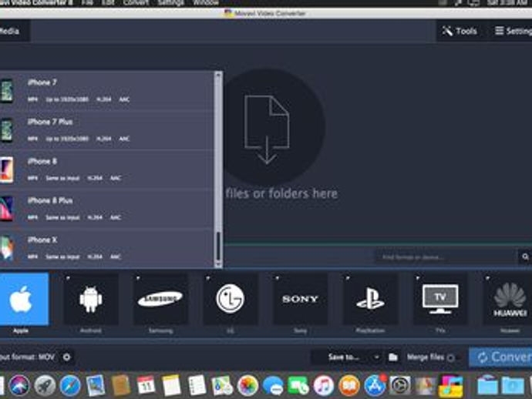The image size is (532, 399).
Task: Open Safari from the dock
Action: click(70, 385)
